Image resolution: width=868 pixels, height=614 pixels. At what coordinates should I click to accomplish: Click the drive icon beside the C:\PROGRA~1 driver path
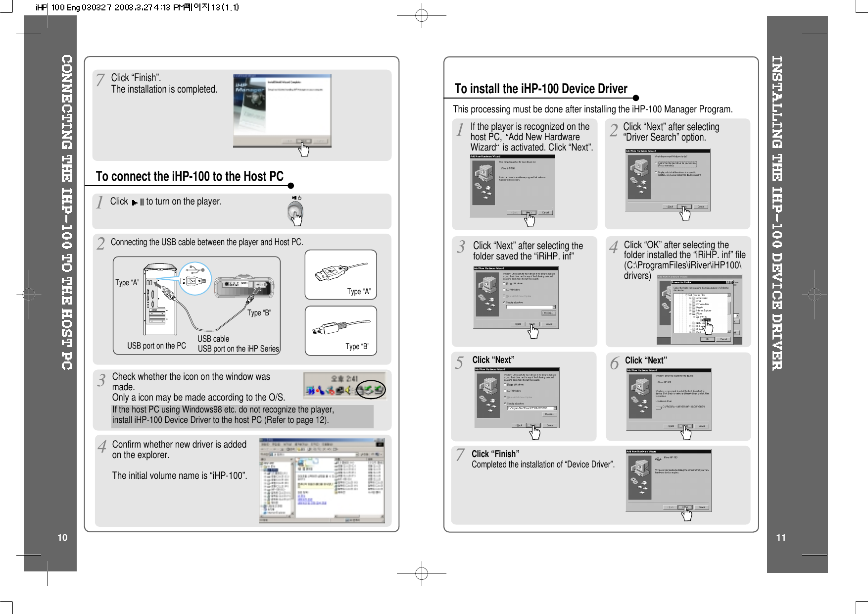[659, 408]
